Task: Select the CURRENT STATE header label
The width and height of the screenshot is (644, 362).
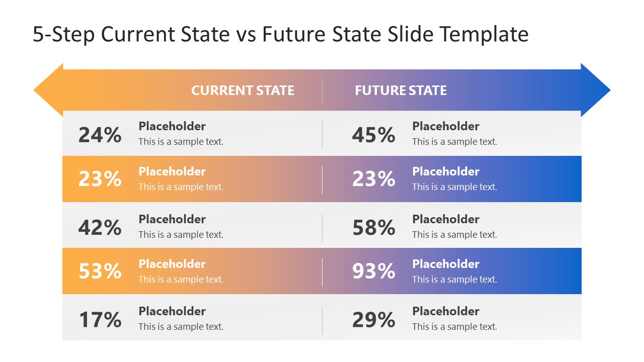Action: point(243,90)
